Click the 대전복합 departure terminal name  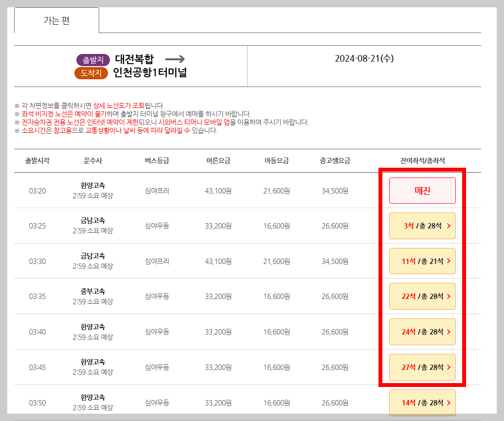pyautogui.click(x=135, y=59)
